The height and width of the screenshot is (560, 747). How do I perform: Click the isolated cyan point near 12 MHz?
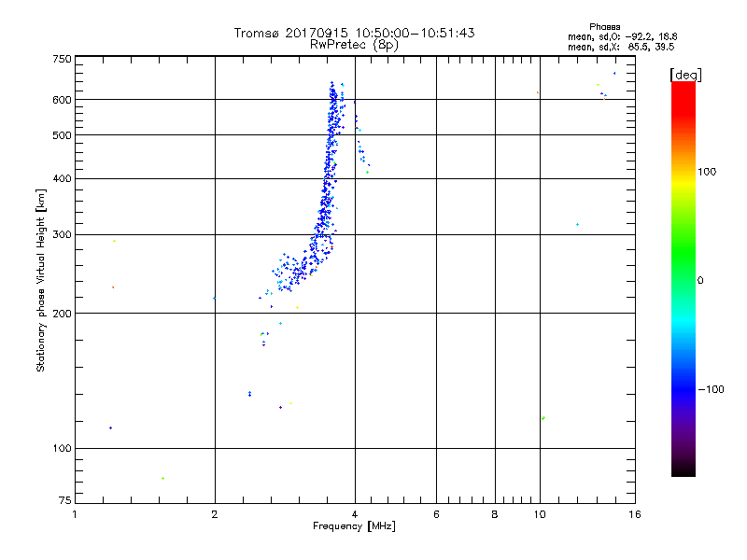tap(577, 224)
